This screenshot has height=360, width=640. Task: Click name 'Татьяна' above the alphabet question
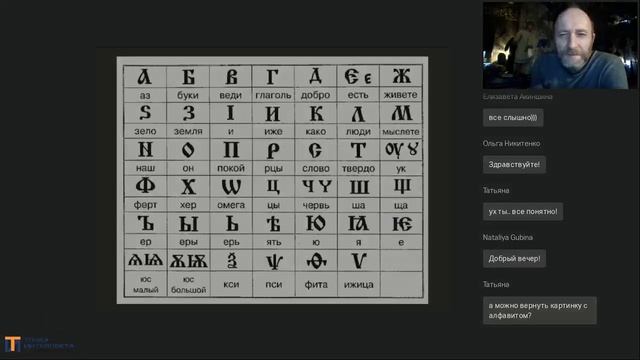[496, 284]
